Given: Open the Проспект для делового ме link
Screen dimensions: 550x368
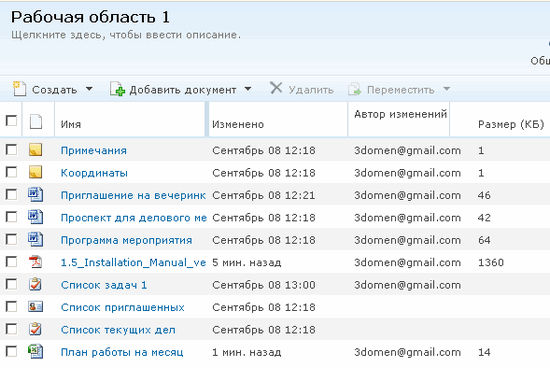Looking at the screenshot, I should pyautogui.click(x=134, y=218).
